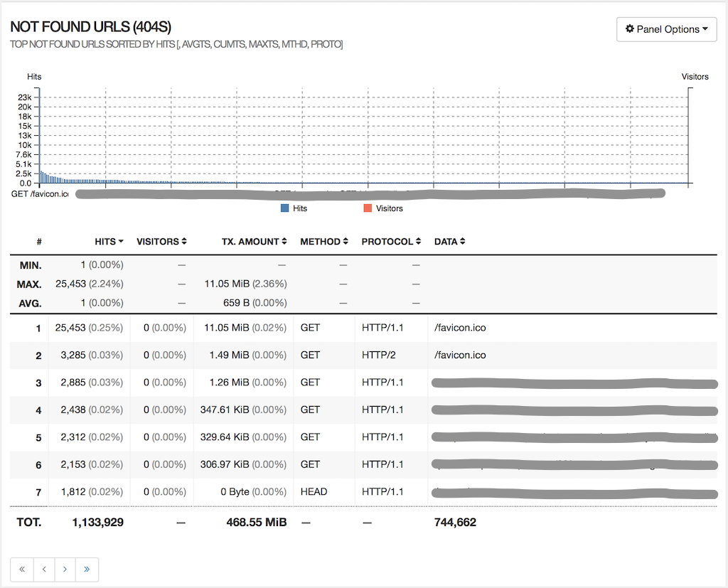Click the NOT FOUND URLS (404S) title
This screenshot has width=728, height=588.
[90, 27]
